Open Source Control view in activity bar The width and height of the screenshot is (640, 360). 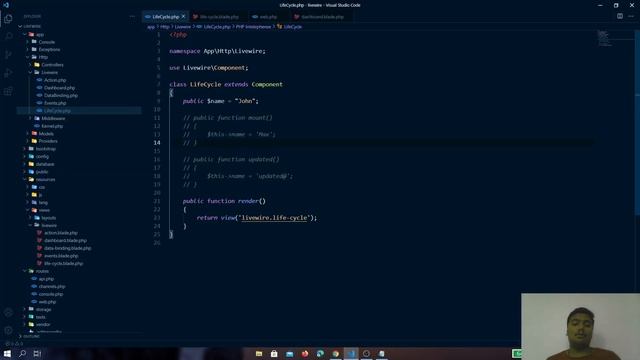click(8, 54)
